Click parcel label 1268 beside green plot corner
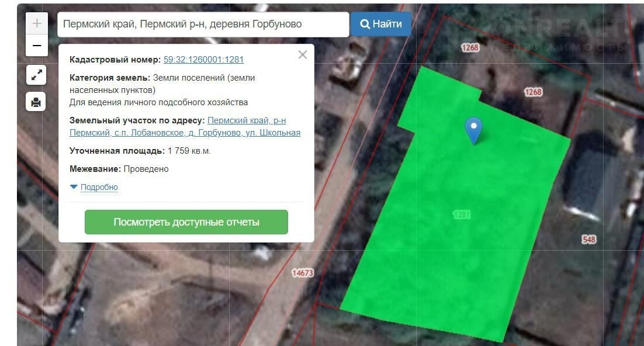This screenshot has height=346, width=644. [533, 92]
